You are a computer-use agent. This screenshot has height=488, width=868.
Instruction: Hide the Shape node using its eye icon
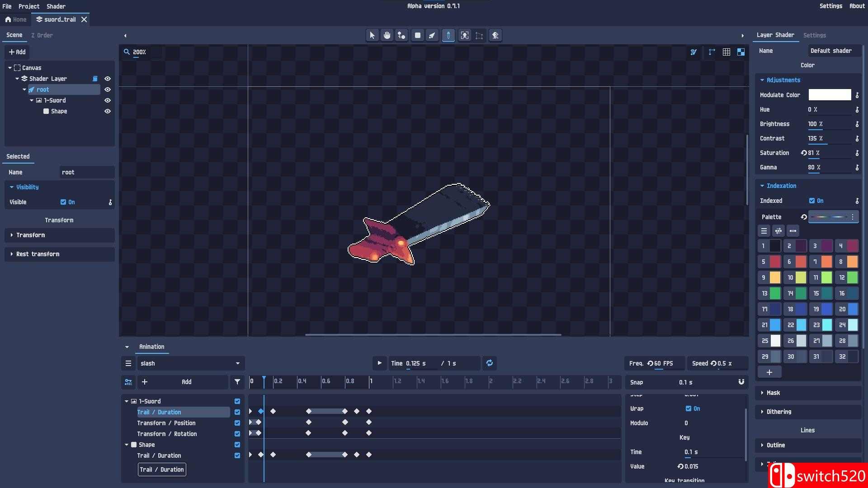107,111
